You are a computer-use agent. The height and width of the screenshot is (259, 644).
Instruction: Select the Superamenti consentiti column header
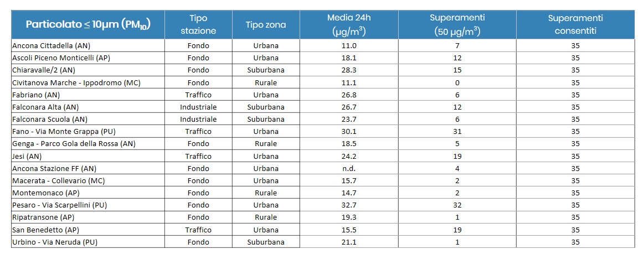coord(575,25)
